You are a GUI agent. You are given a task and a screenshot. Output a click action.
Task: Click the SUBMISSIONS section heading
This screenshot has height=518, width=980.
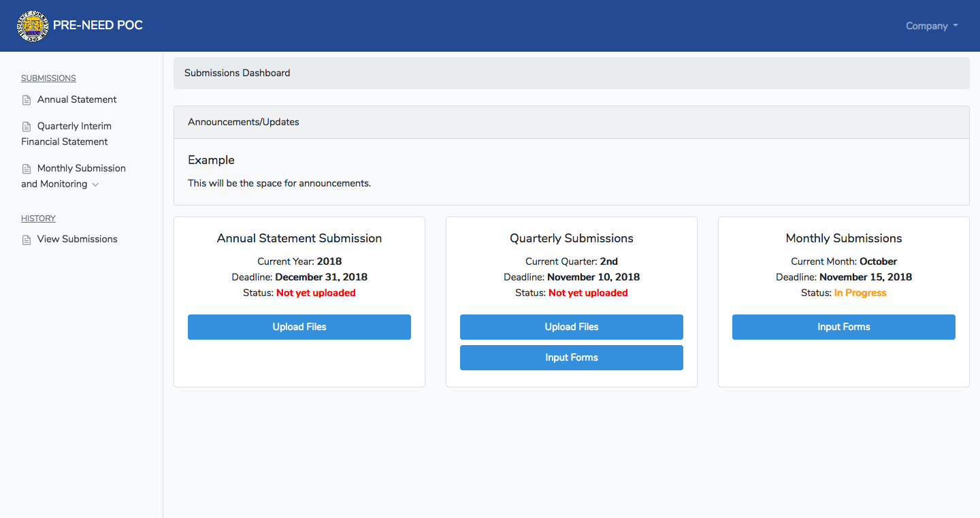(x=48, y=78)
